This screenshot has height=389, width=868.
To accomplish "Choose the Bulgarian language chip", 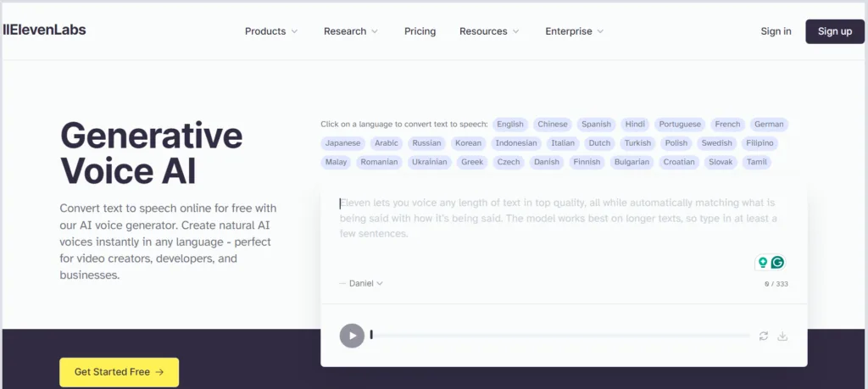I will (632, 162).
